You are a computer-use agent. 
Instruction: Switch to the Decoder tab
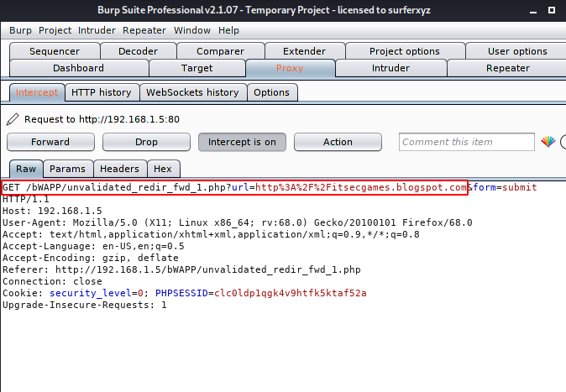[x=139, y=51]
